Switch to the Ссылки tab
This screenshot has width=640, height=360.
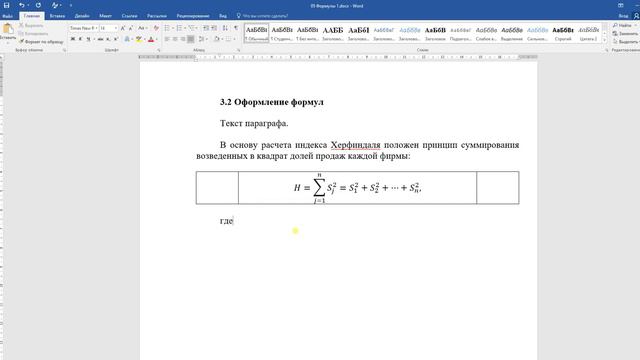[129, 16]
